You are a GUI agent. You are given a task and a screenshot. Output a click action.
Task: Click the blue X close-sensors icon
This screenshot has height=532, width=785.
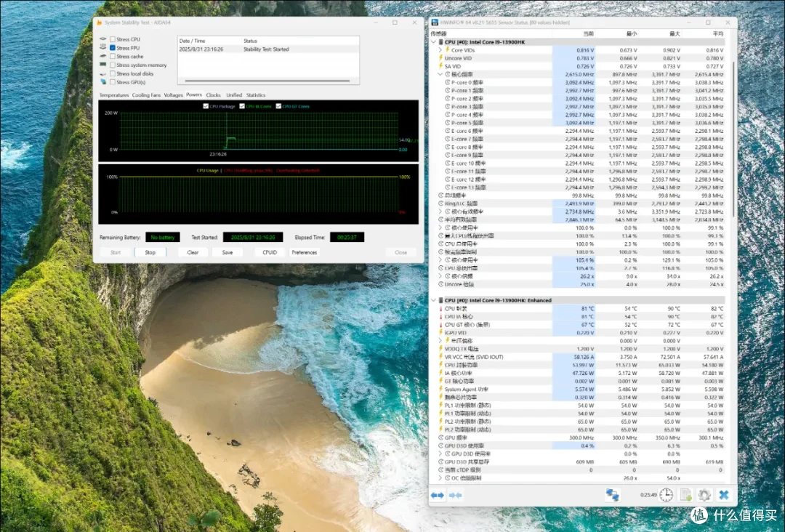[x=724, y=495]
